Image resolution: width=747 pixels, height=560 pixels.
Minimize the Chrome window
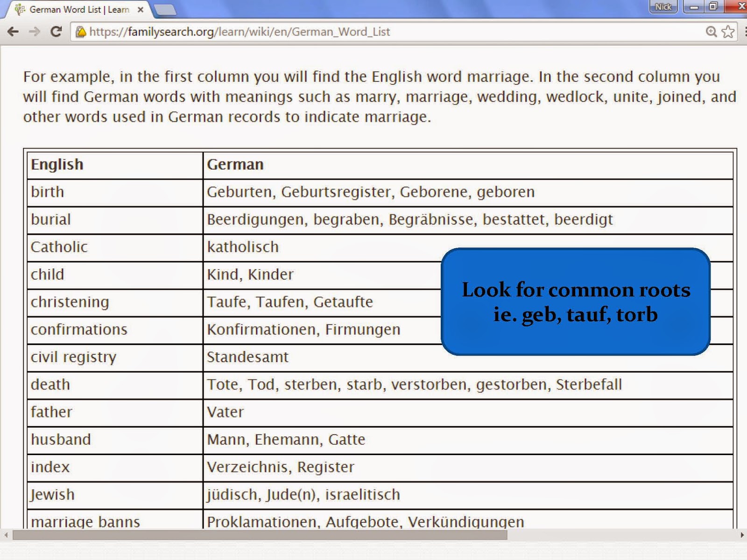(x=694, y=7)
